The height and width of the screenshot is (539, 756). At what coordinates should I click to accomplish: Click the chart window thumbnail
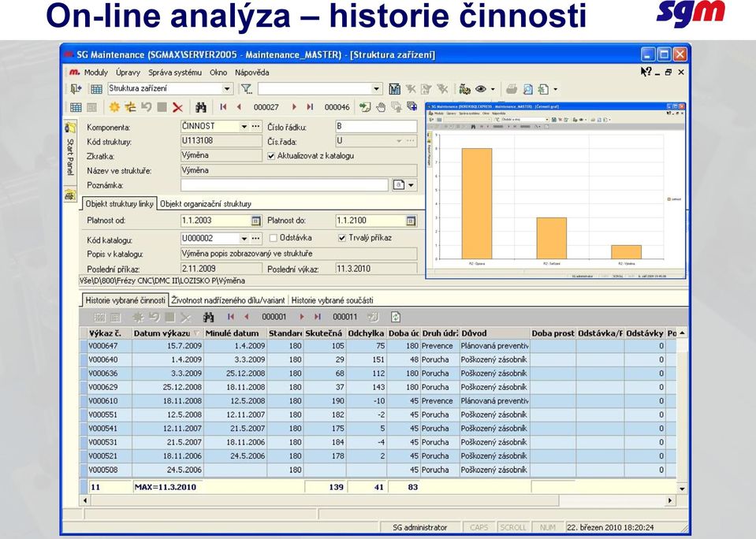pyautogui.click(x=556, y=191)
